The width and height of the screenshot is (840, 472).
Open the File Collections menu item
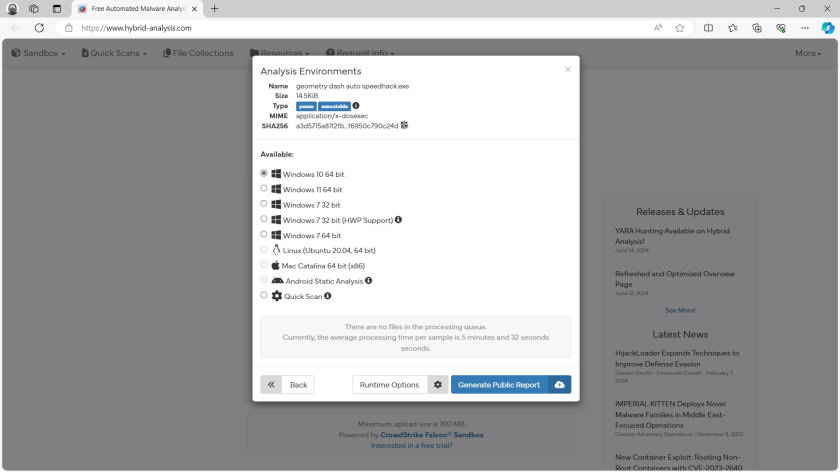click(198, 53)
